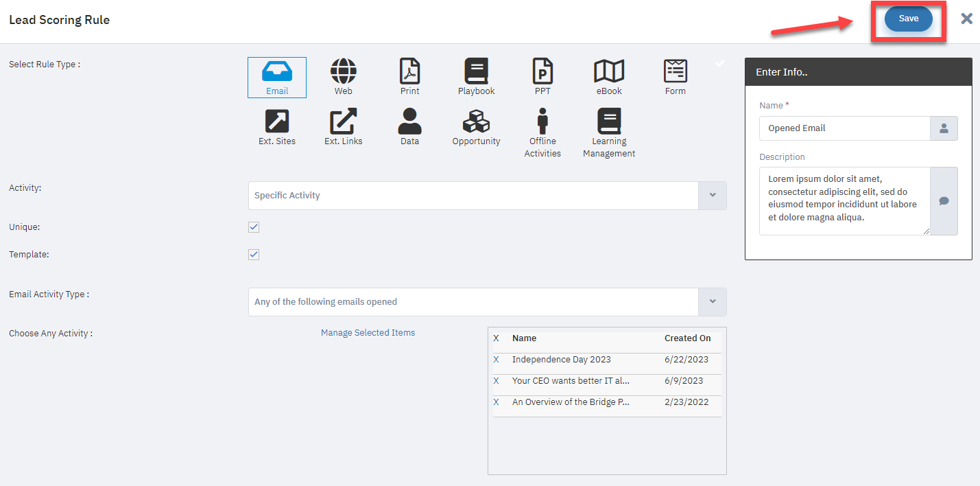Viewport: 980px width, 486px height.
Task: Click inside the Description text area
Action: pyautogui.click(x=844, y=200)
